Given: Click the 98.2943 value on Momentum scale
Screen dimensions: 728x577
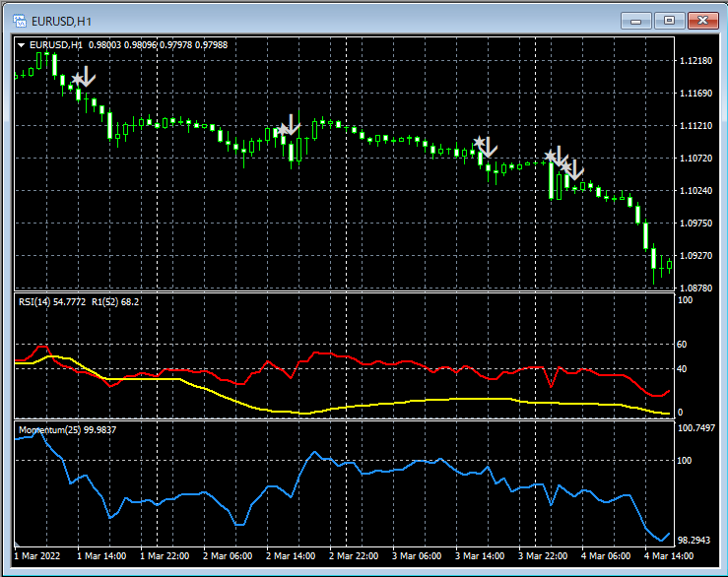Looking at the screenshot, I should tap(696, 541).
